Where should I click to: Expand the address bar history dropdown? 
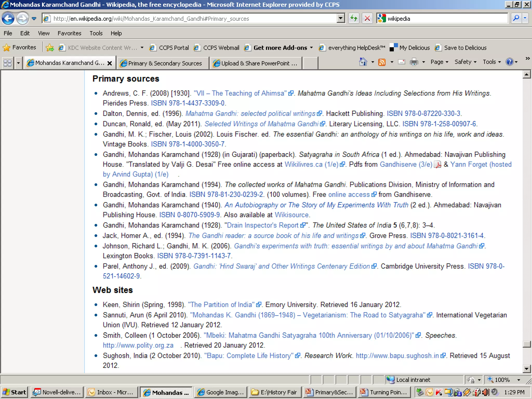[x=341, y=18]
